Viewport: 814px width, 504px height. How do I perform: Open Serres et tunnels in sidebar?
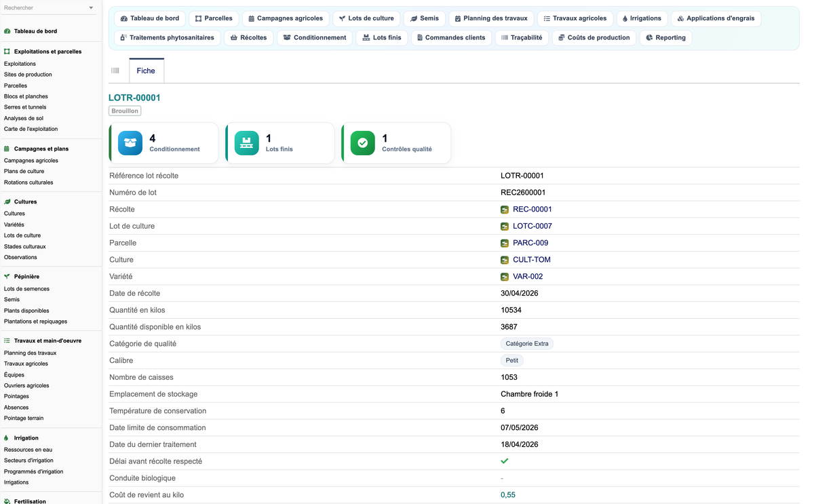[x=25, y=107]
